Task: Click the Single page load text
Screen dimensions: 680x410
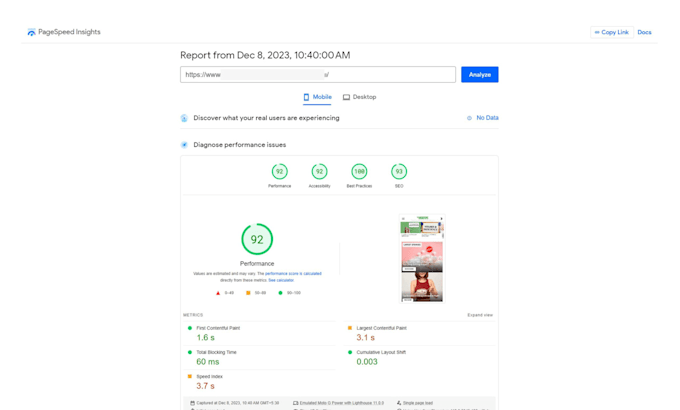Action: tap(418, 403)
